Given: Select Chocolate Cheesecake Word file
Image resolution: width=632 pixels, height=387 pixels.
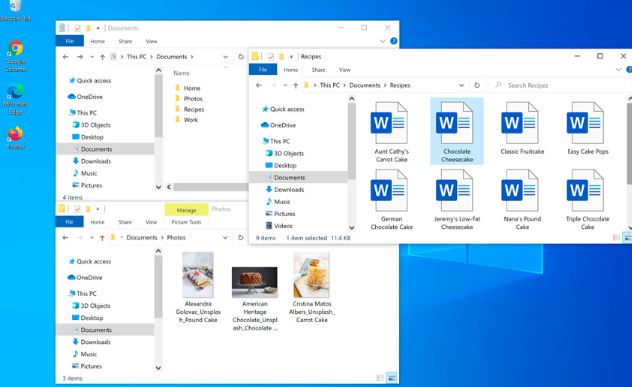Looking at the screenshot, I should 457,132.
